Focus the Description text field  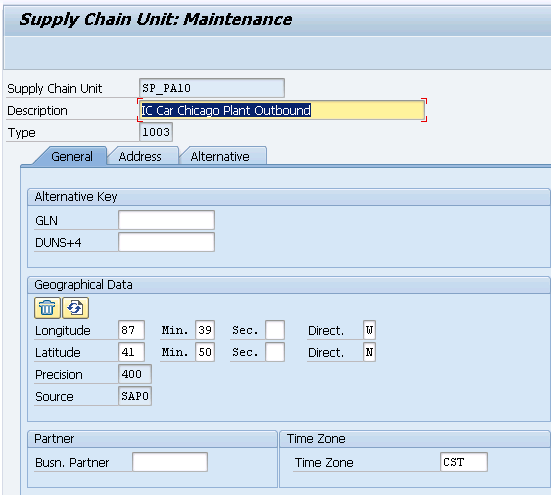pos(282,110)
